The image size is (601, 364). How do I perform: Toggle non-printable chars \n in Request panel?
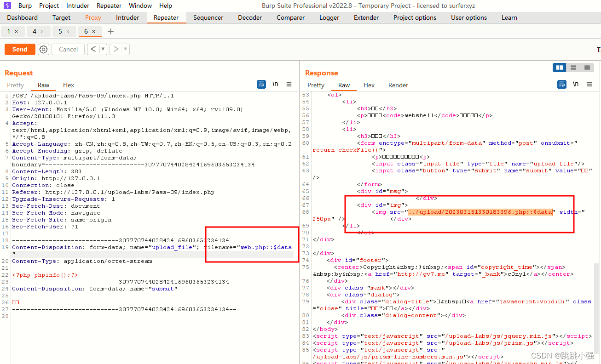click(x=275, y=85)
